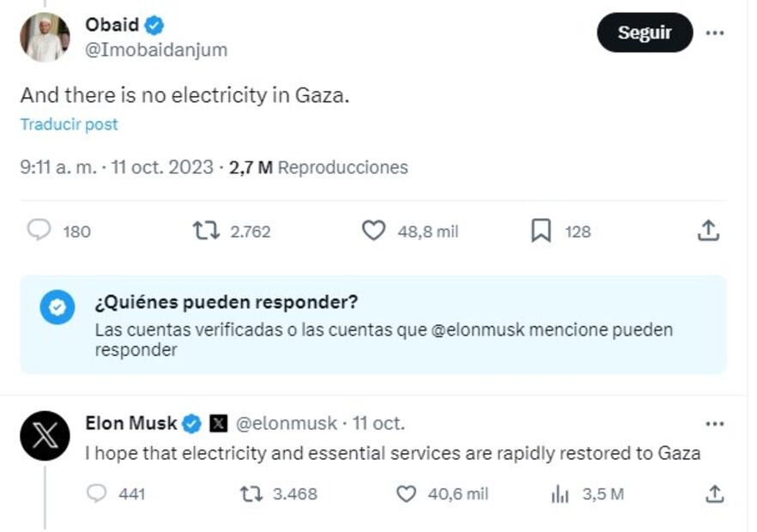Open more options for Obaid's tweet
Viewport: 757px width, 532px height.
click(x=714, y=33)
